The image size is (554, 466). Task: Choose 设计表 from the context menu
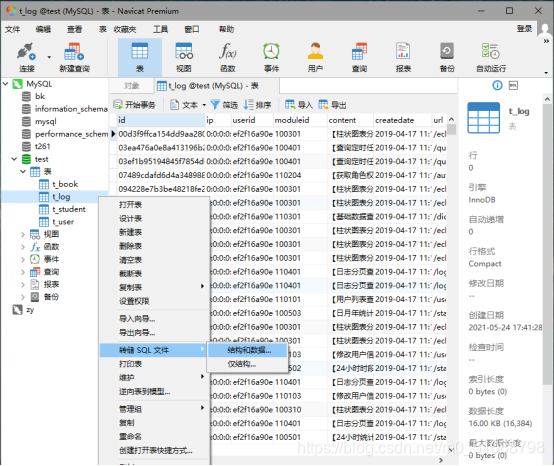coord(154,218)
